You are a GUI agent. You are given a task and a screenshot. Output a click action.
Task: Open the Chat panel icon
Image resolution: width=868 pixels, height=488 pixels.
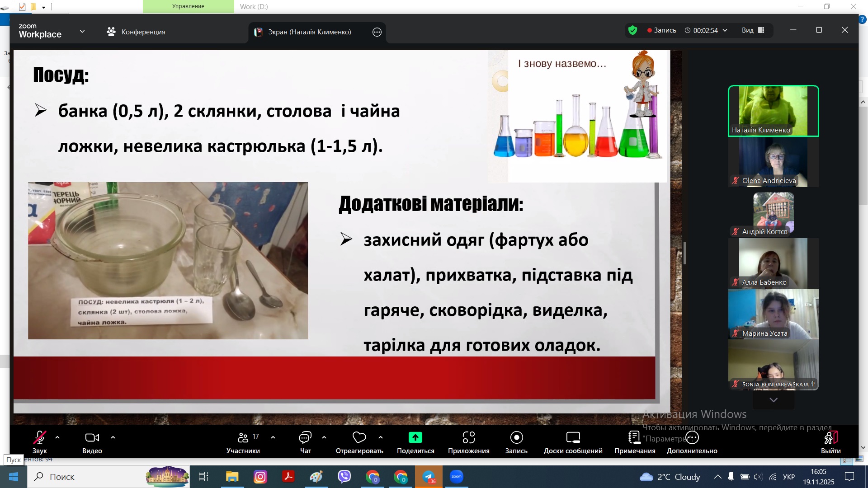(305, 438)
